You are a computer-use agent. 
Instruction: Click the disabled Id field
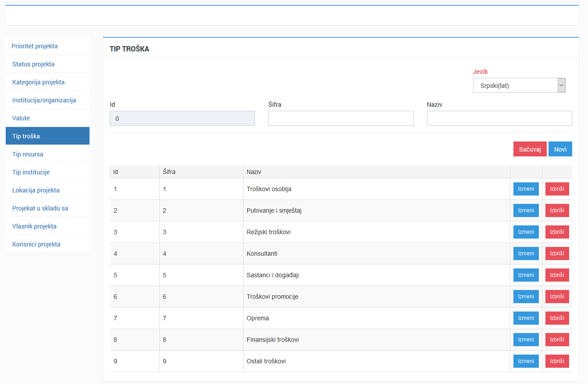click(x=182, y=118)
